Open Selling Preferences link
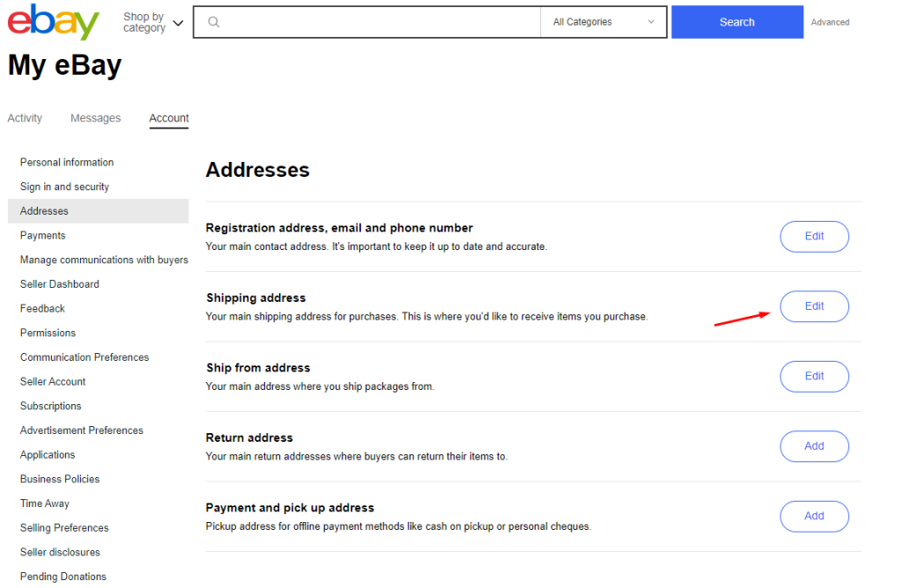 (64, 527)
